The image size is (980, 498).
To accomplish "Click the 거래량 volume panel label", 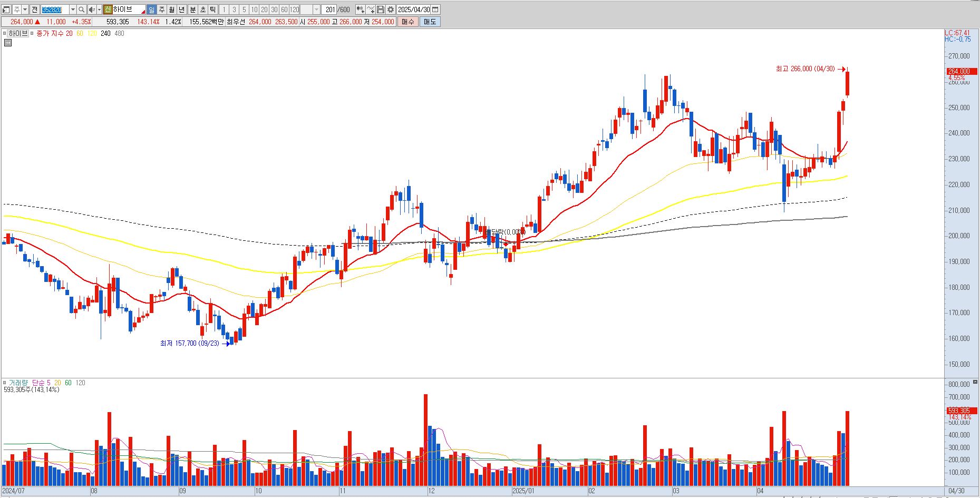I will tap(17, 383).
